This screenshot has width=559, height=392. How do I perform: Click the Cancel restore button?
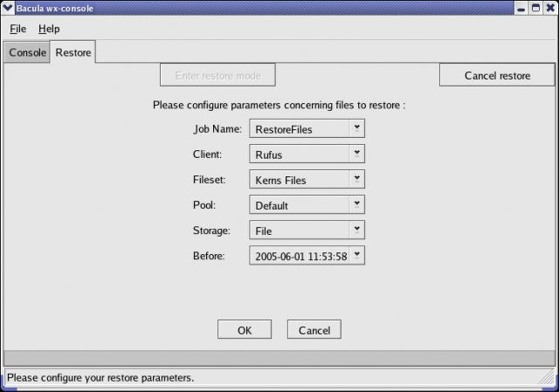point(497,75)
